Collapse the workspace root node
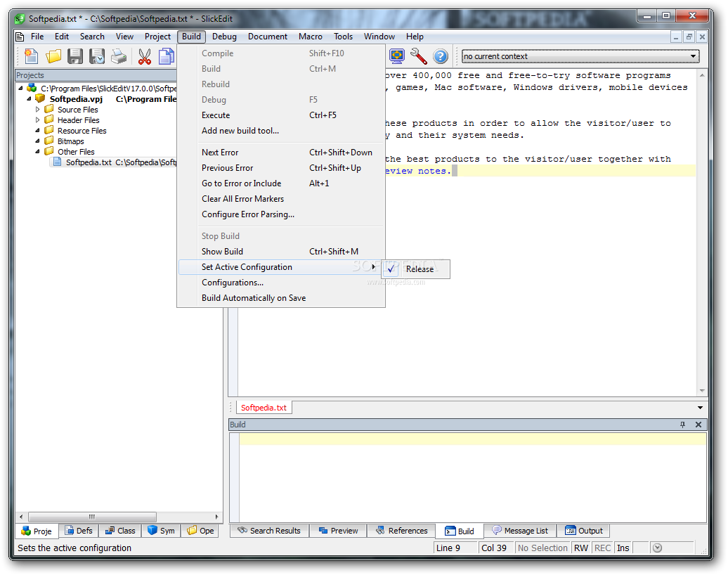 (20, 89)
